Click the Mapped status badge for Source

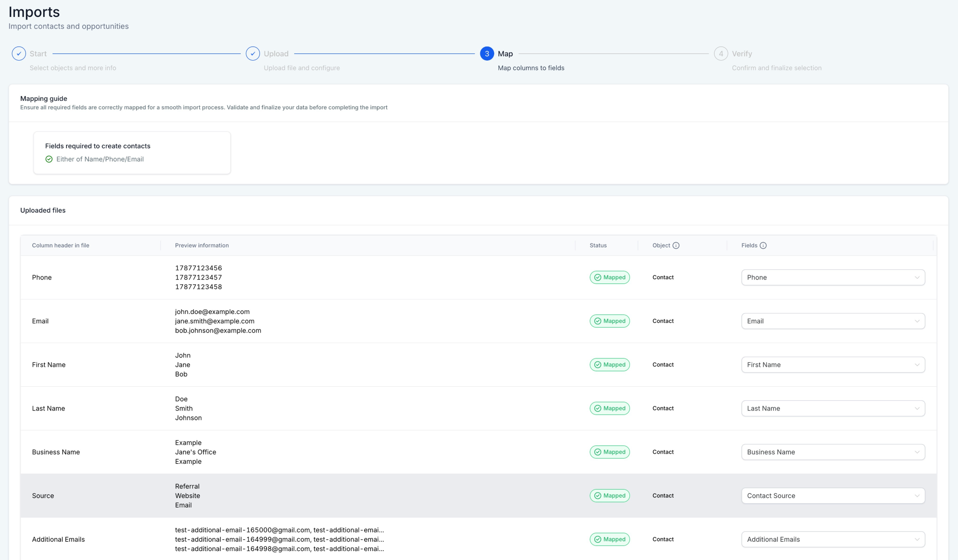[x=610, y=496]
